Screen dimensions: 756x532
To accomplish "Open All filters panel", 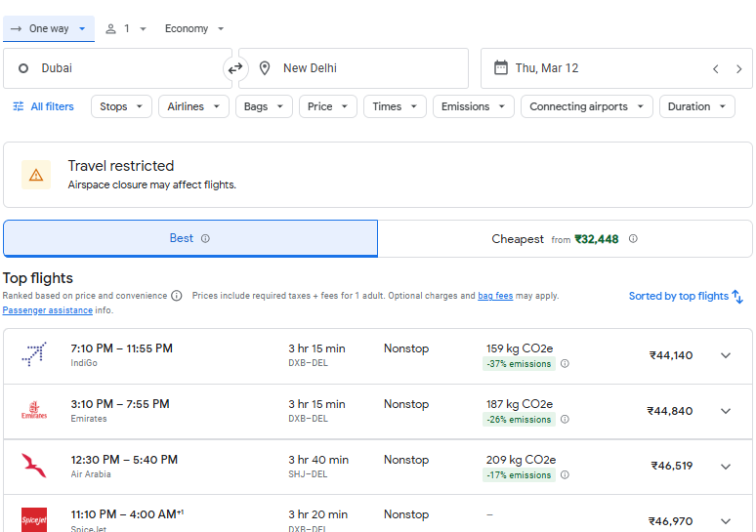I will click(43, 106).
